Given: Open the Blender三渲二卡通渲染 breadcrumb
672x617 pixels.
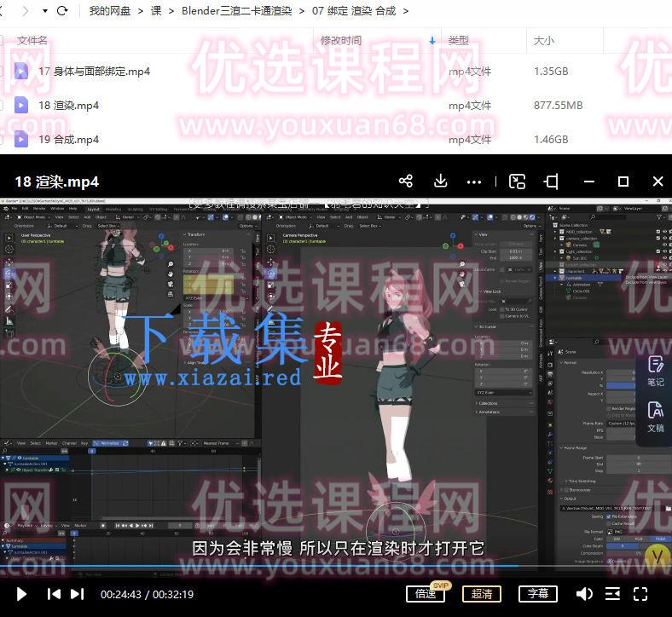Looking at the screenshot, I should coord(236,11).
